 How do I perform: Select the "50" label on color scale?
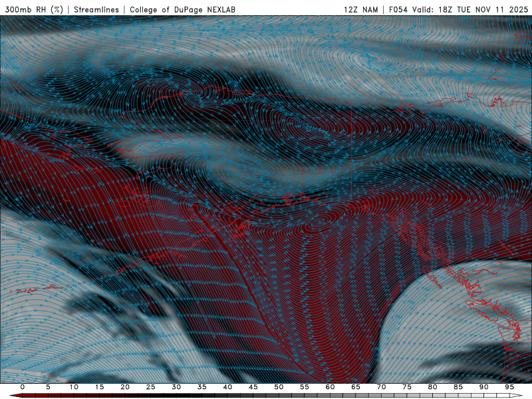pyautogui.click(x=279, y=387)
